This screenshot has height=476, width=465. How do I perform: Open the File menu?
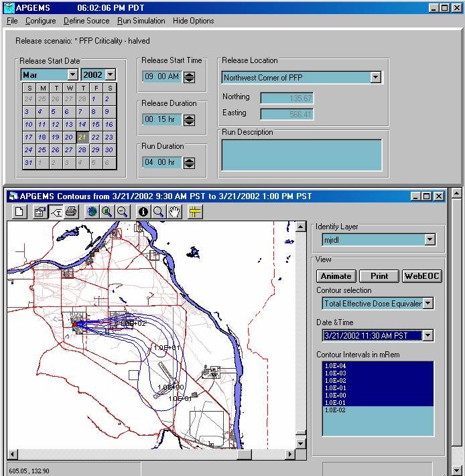click(x=12, y=21)
